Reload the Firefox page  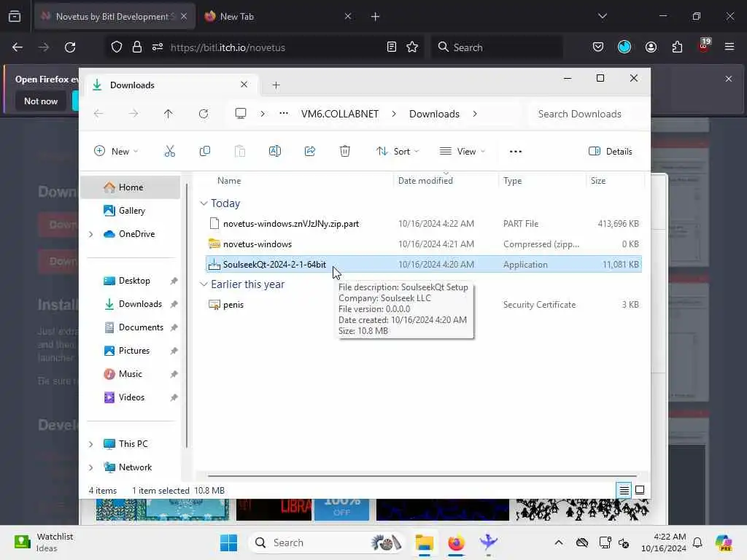click(x=70, y=47)
